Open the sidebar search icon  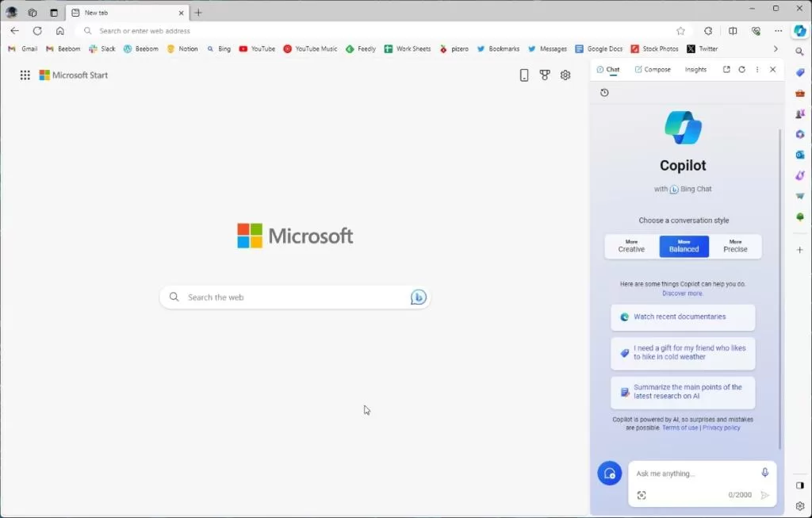pyautogui.click(x=800, y=52)
